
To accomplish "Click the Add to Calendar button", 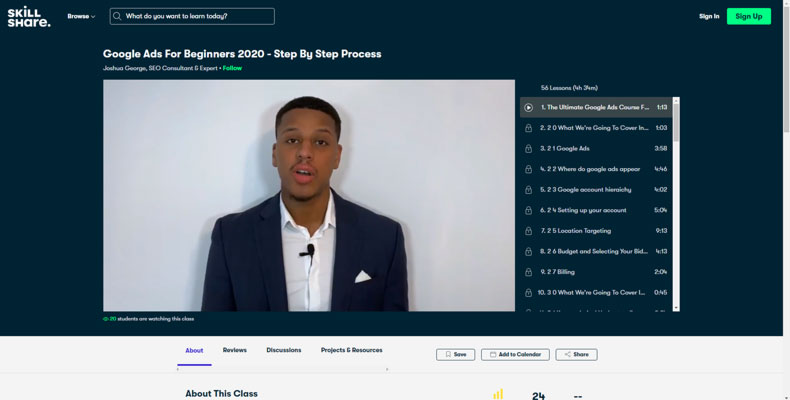I will pyautogui.click(x=515, y=355).
